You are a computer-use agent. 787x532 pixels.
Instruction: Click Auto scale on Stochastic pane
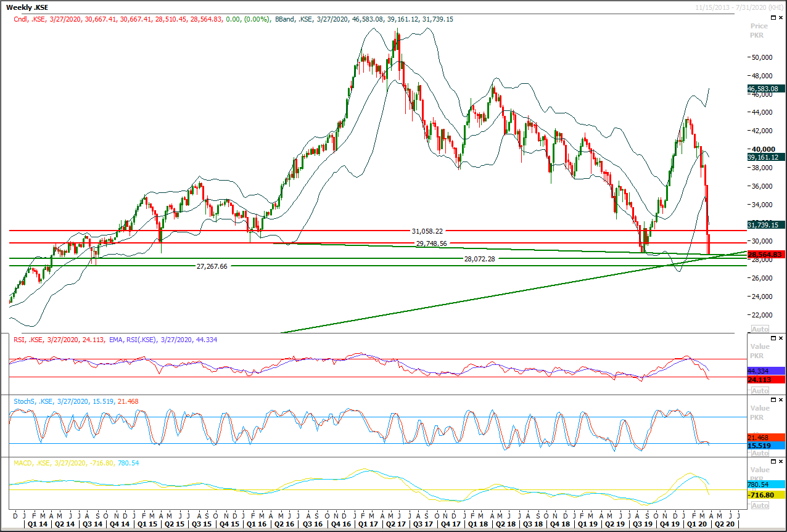click(x=760, y=453)
